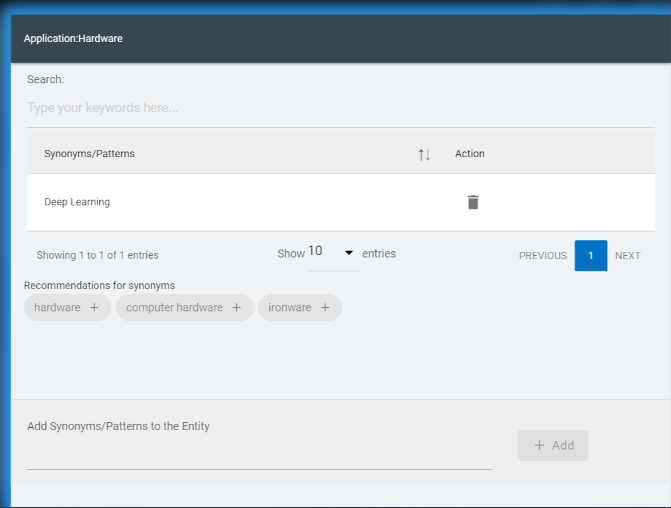This screenshot has height=508, width=671.
Task: Open the entries-per-page dropdown arrow
Action: point(349,253)
